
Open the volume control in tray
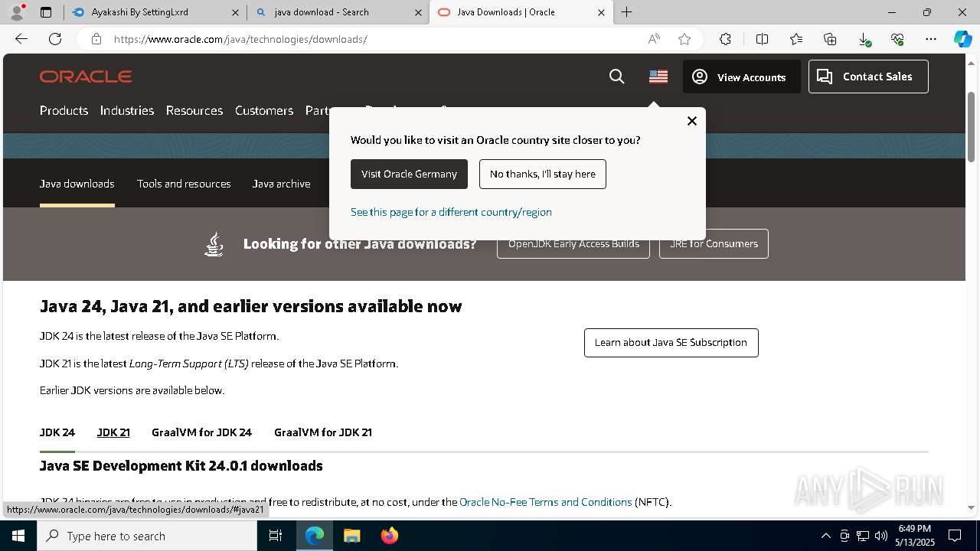(x=880, y=536)
